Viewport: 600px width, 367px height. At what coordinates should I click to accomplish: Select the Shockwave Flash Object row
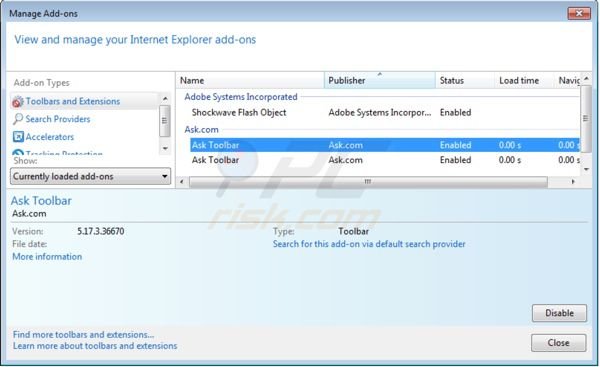pos(385,113)
